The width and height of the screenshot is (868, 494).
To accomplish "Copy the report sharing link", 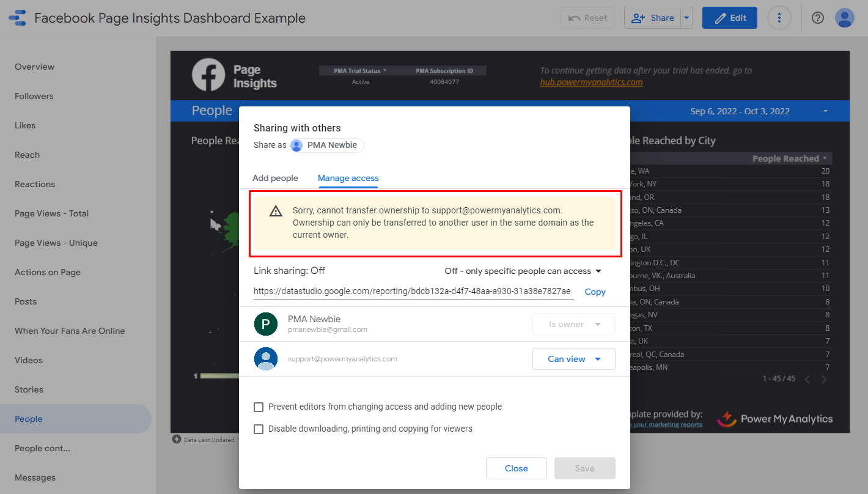I will (595, 292).
